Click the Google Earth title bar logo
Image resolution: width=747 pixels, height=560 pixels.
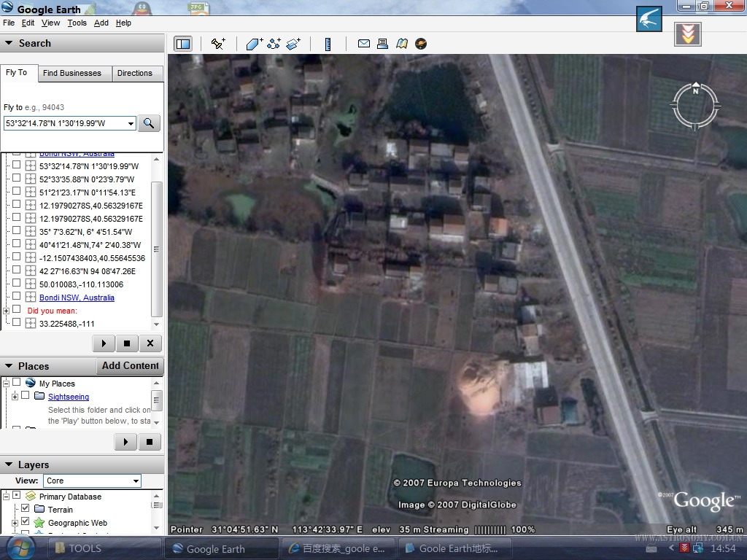coord(7,8)
